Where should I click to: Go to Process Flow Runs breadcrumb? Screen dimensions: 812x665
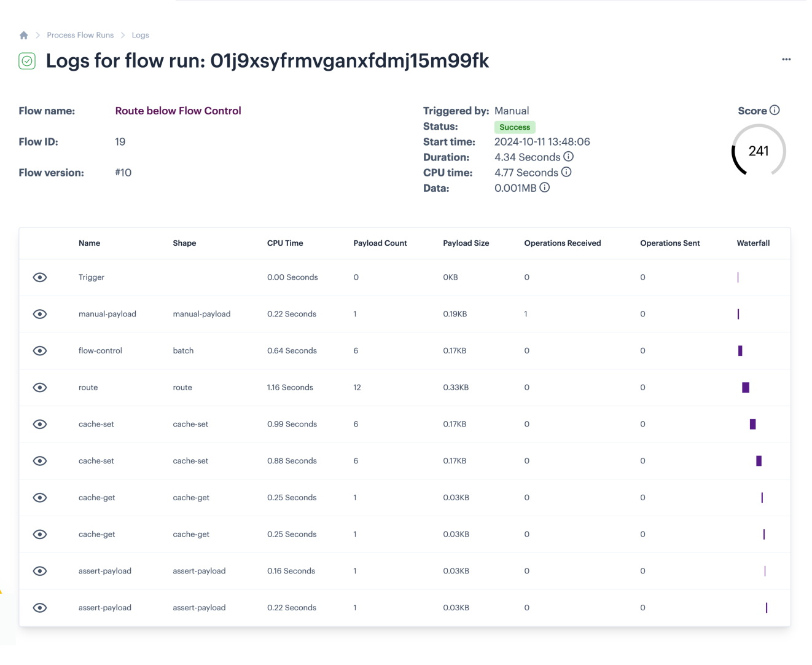coord(80,35)
